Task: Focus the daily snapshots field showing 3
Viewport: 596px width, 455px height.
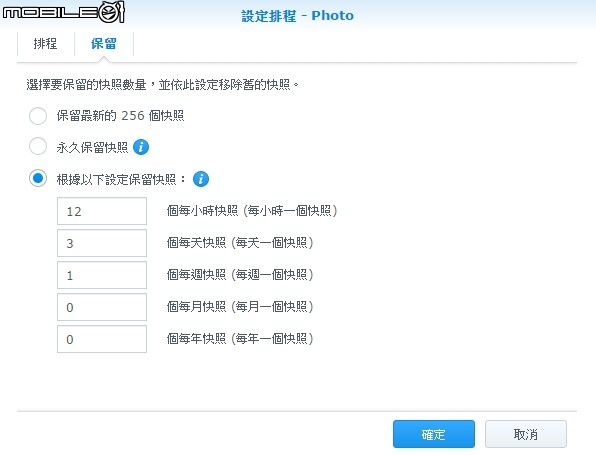Action: click(102, 243)
